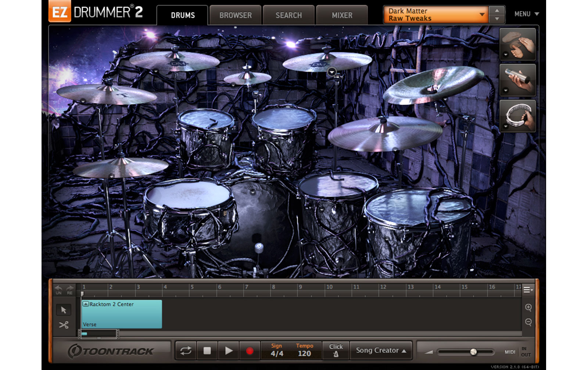Open the shaker instrument dropdown arrow
588x370 pixels.
pos(506,91)
